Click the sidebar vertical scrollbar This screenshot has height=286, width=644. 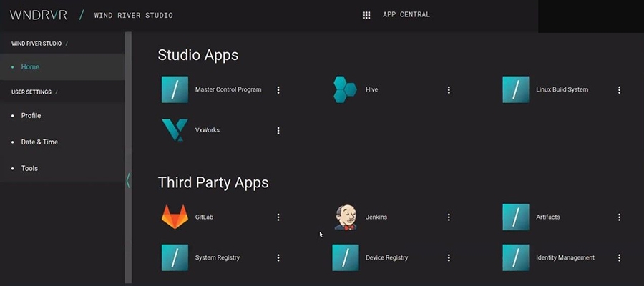(x=128, y=157)
